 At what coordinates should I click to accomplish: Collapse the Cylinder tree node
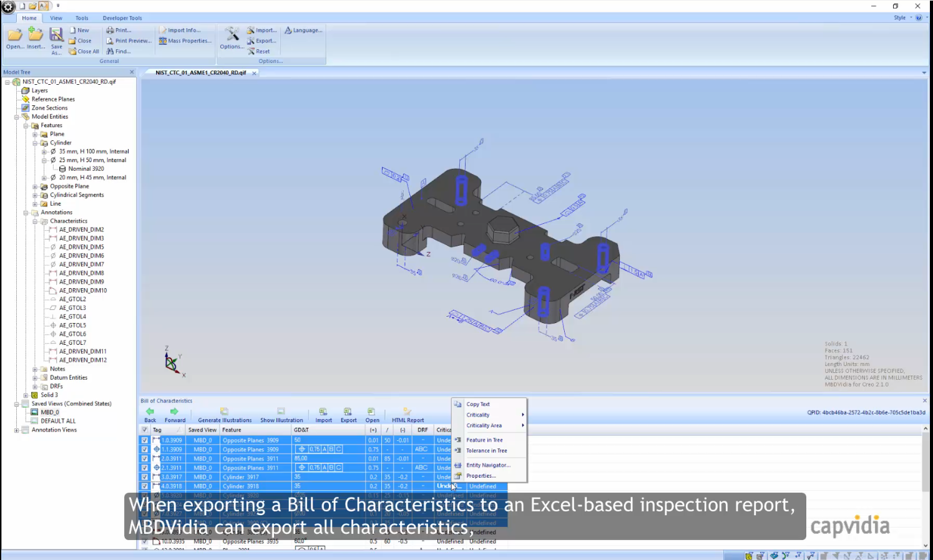tap(35, 143)
